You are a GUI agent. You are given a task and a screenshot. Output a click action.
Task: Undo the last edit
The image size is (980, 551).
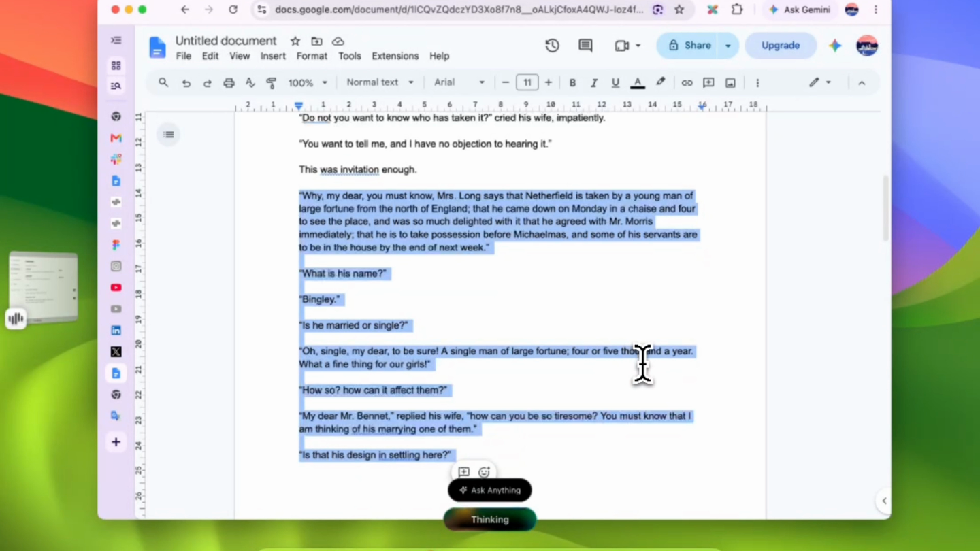[x=186, y=83]
